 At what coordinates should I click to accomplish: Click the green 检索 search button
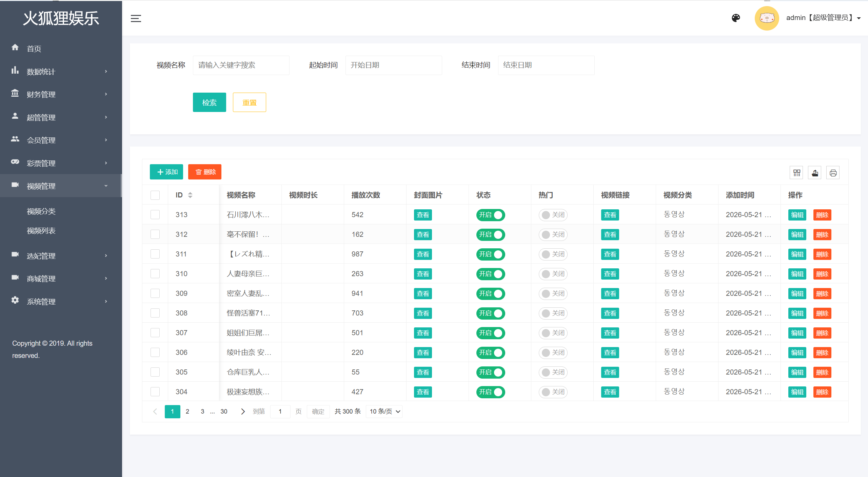click(209, 102)
